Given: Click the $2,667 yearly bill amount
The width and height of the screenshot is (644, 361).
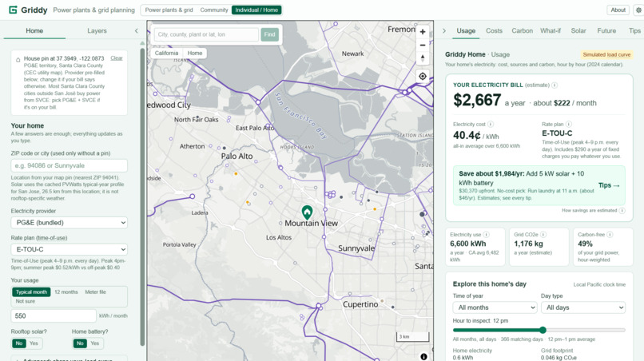Looking at the screenshot, I should click(477, 100).
